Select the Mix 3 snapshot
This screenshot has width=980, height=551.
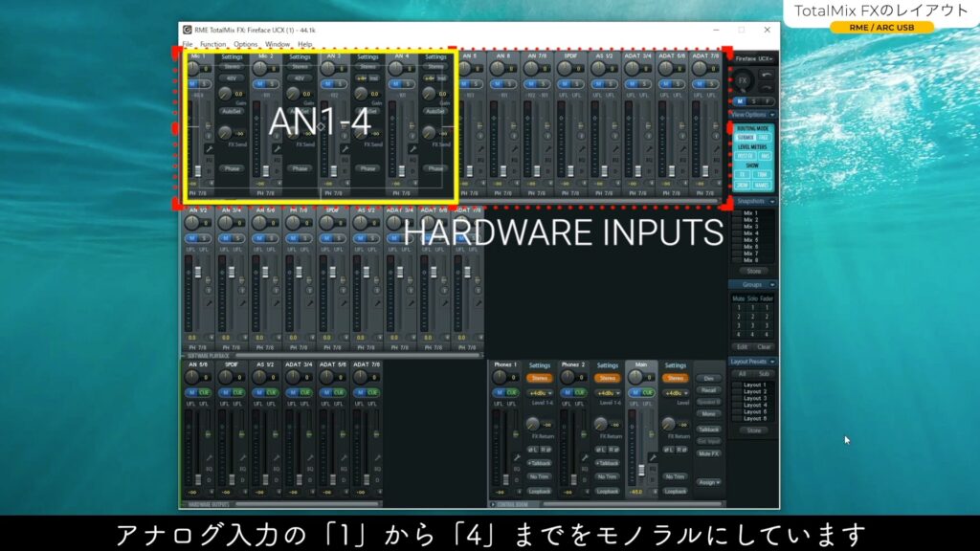[750, 227]
